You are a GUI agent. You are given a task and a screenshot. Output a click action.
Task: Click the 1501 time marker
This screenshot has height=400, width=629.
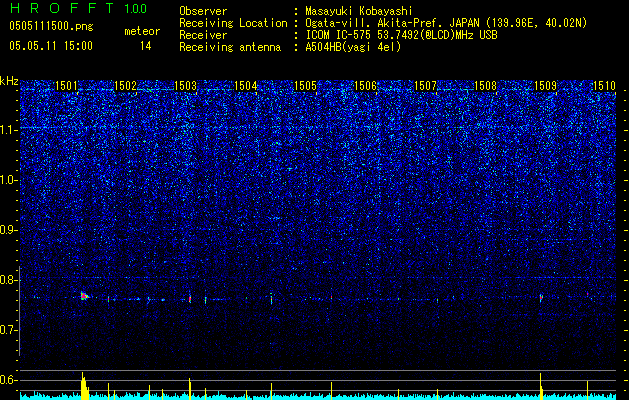coord(66,85)
